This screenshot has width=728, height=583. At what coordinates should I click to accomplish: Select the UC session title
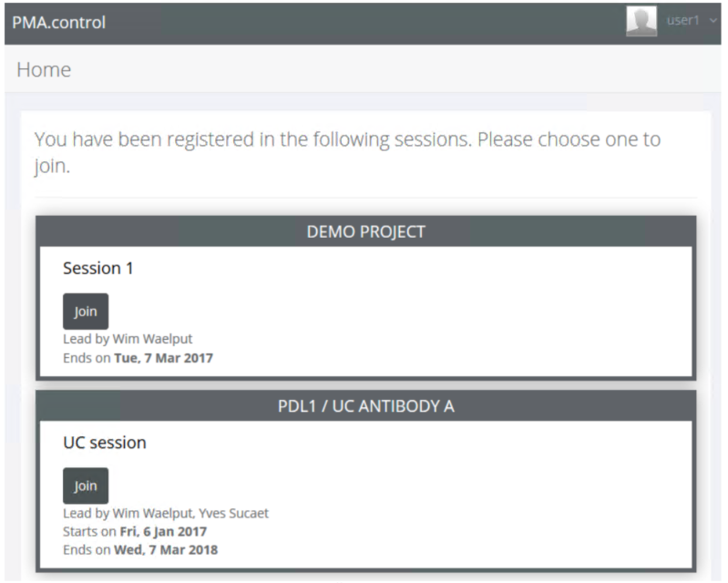click(x=104, y=443)
